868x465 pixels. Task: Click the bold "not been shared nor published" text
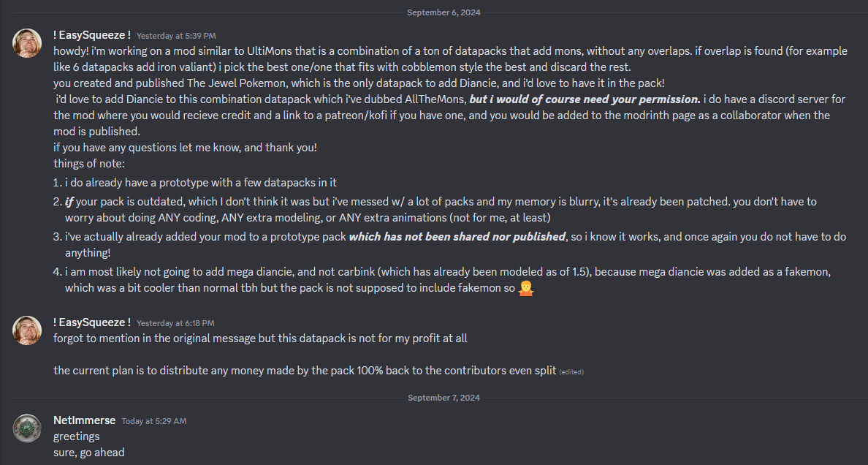click(x=457, y=236)
